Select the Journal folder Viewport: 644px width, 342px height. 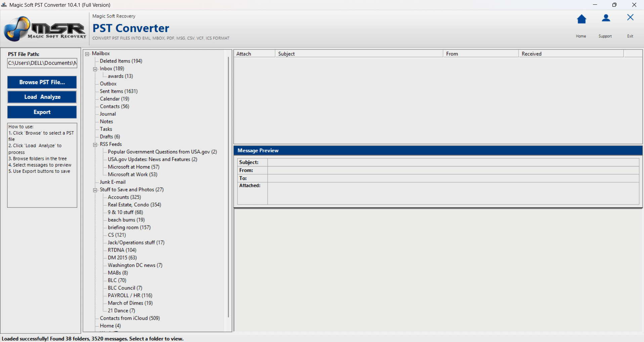click(x=108, y=114)
